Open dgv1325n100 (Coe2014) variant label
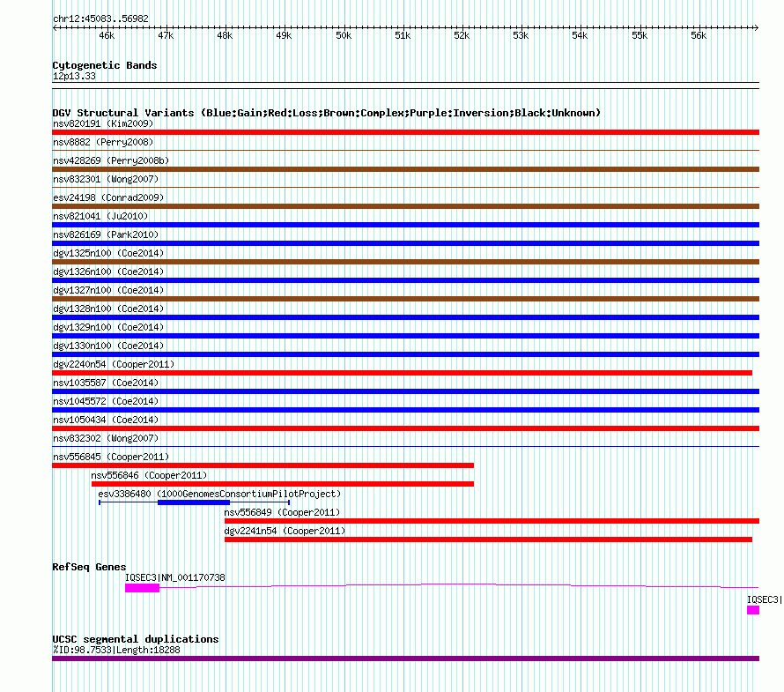This screenshot has width=784, height=692. 108,253
